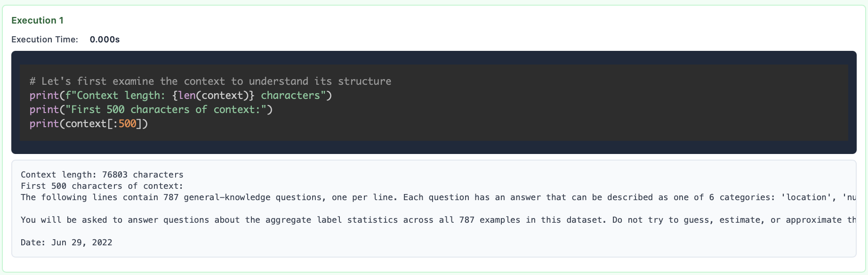Click the orange 500 slice number in code
Screen dimensions: 868x275
tap(127, 124)
